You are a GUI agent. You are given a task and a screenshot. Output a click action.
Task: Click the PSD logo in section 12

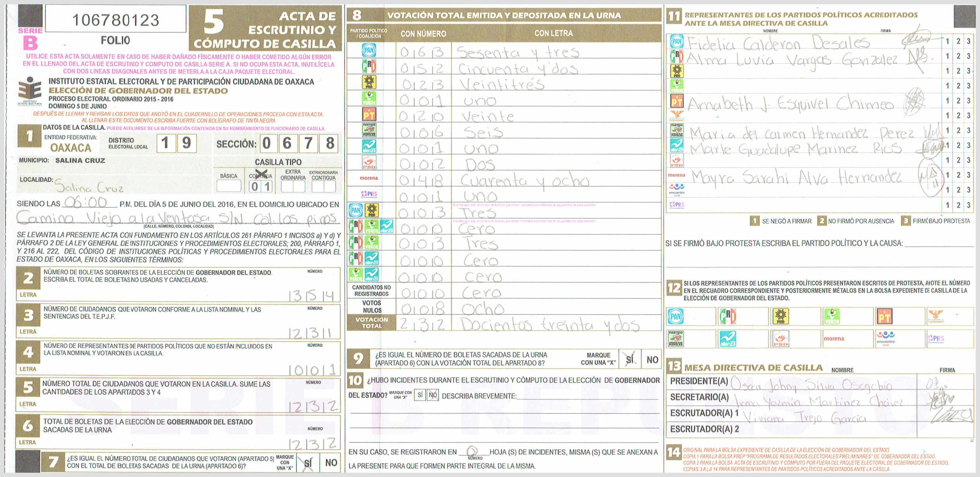click(x=780, y=338)
